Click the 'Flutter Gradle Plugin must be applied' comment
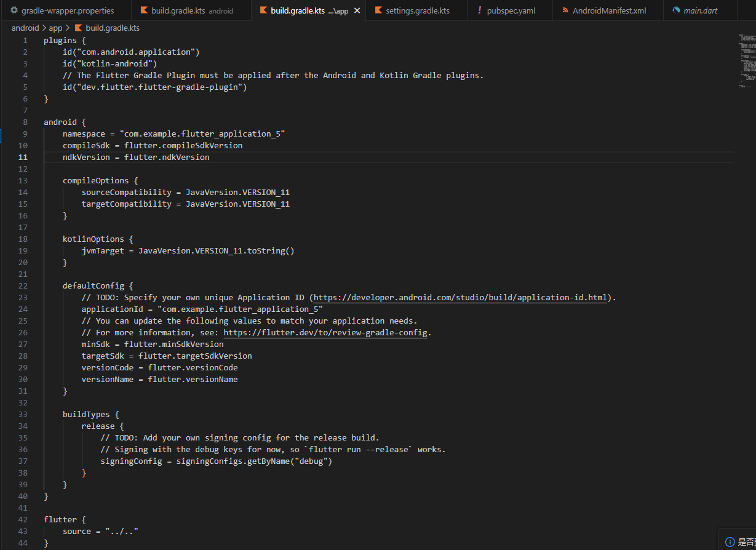The width and height of the screenshot is (756, 550). tap(273, 76)
